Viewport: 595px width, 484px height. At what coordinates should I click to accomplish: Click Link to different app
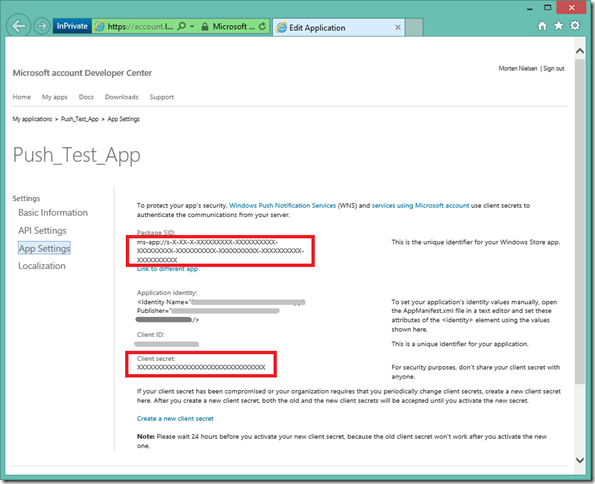click(x=167, y=269)
